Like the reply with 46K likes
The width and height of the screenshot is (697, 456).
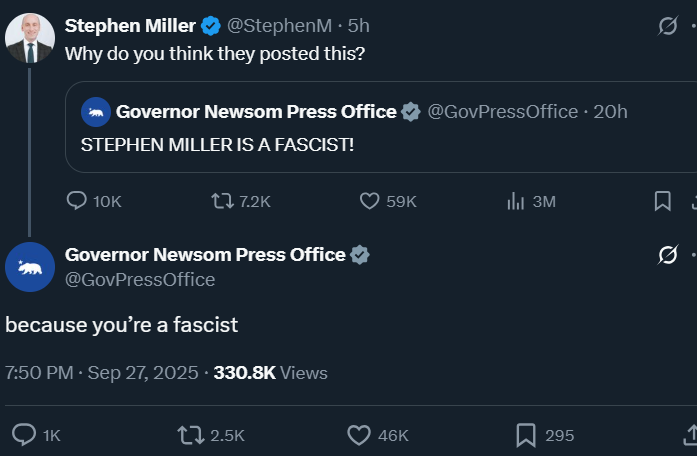[377, 435]
